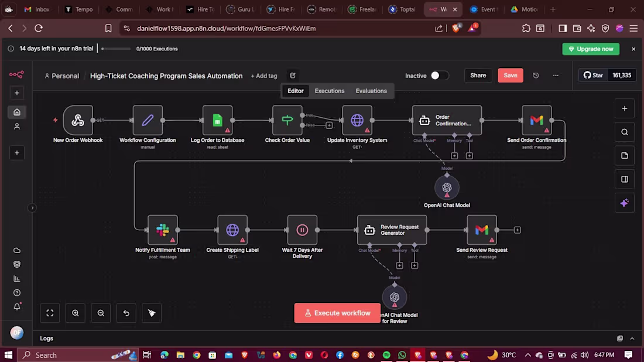Switch to the Toptal browser tab
The width and height of the screenshot is (644, 362).
coord(403,9)
